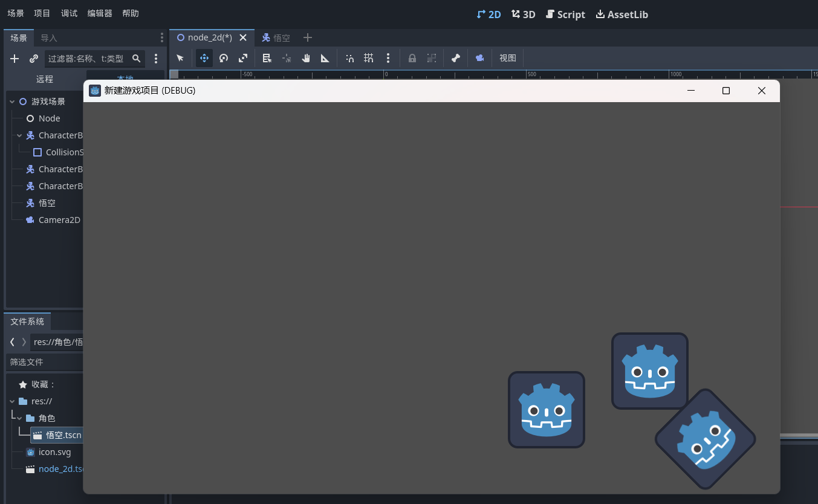
Task: Click the arrow Select mode tool
Action: pos(180,58)
